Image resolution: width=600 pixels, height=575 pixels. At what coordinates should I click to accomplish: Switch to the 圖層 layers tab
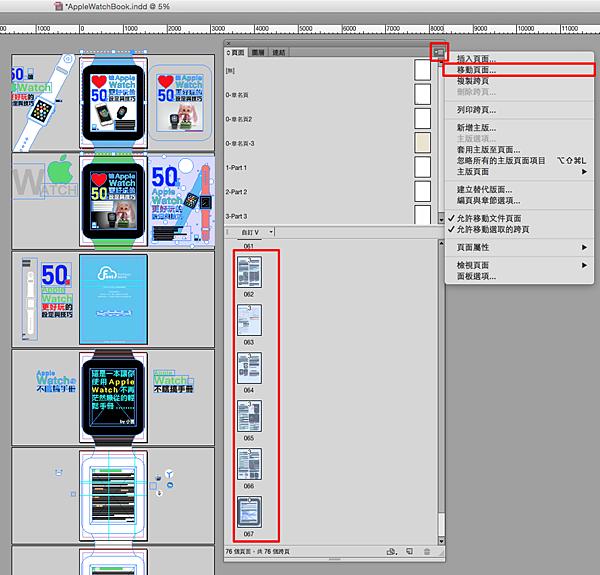(x=258, y=52)
